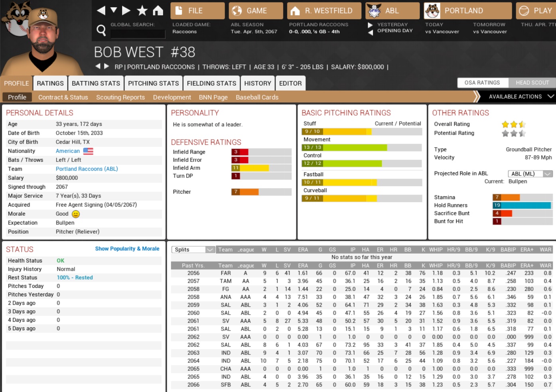Viewport: 556px width, 392px height.
Task: Open the Contract & Status subtab
Action: (63, 97)
